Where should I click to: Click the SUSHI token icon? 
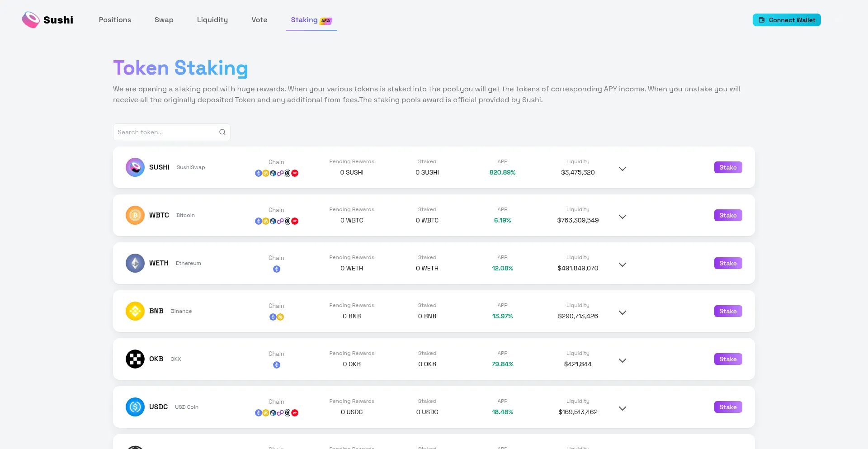pos(135,167)
